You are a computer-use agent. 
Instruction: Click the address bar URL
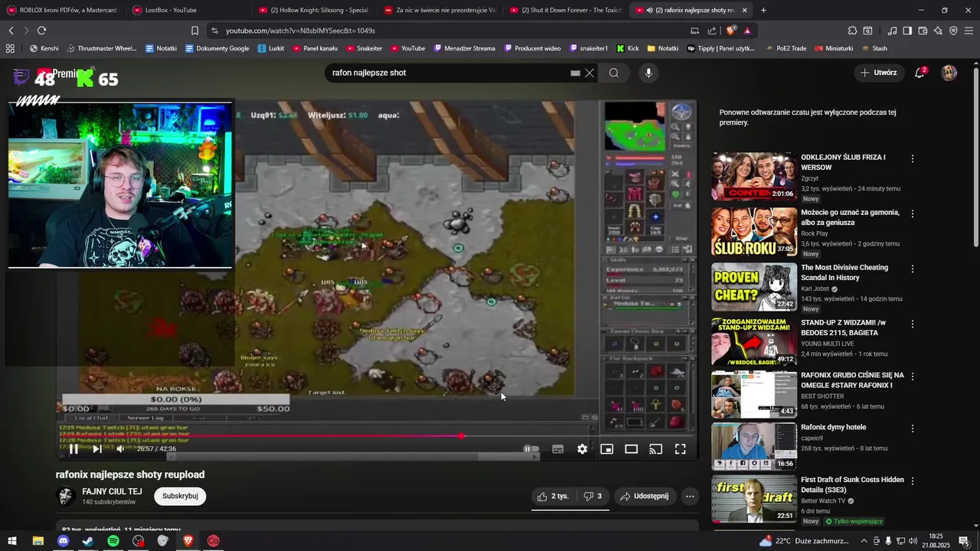pos(300,31)
